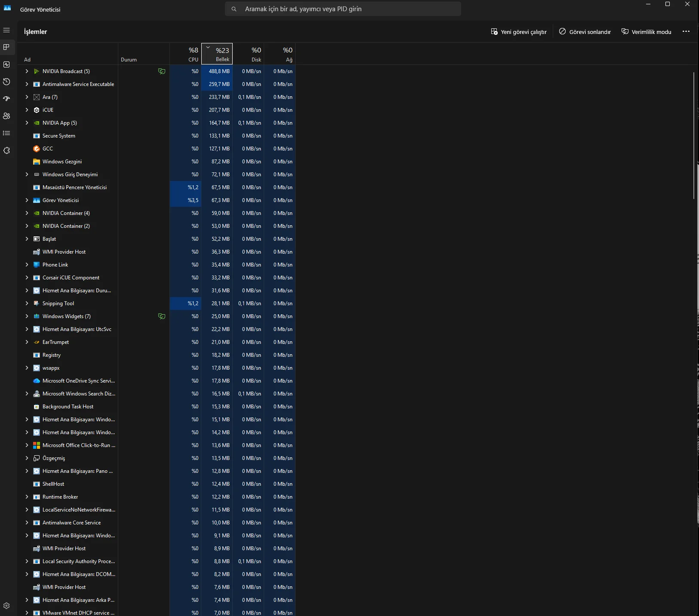699x616 pixels.
Task: Open the Users page sidebar icon
Action: [6, 116]
